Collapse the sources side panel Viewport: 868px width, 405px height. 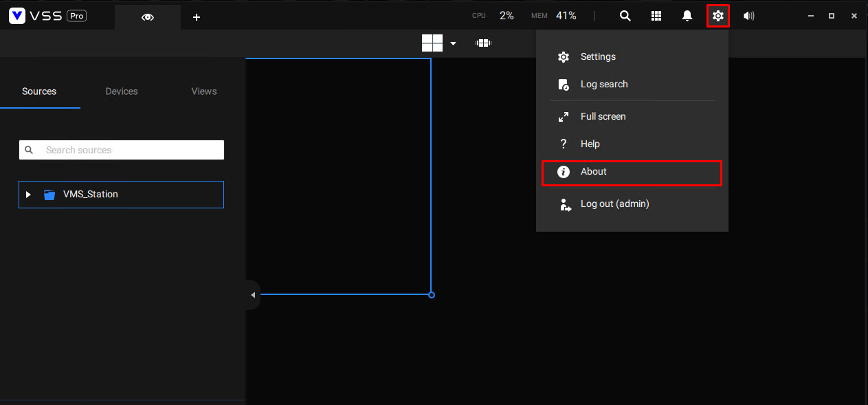tap(252, 294)
